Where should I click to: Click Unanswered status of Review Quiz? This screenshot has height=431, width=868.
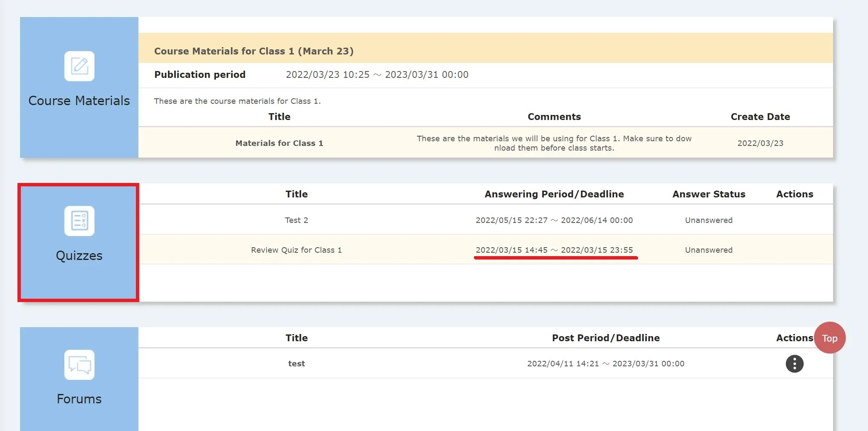[709, 250]
